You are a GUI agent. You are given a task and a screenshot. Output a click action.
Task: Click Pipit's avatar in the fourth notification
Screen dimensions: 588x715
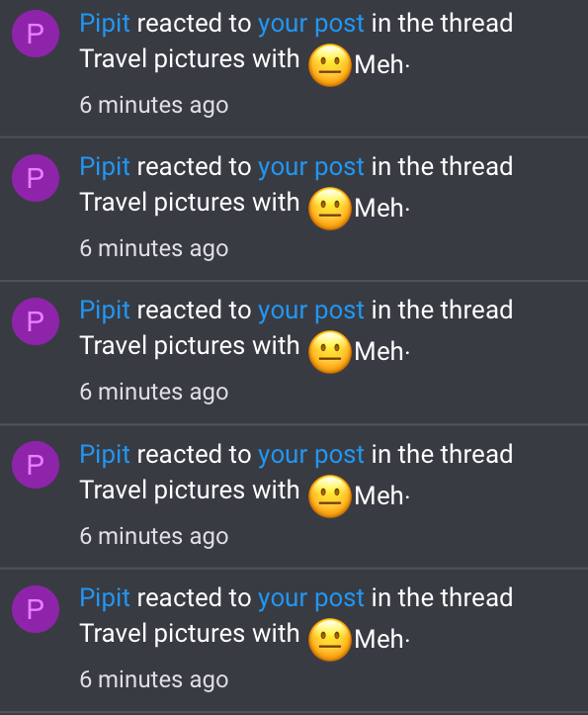coord(36,465)
